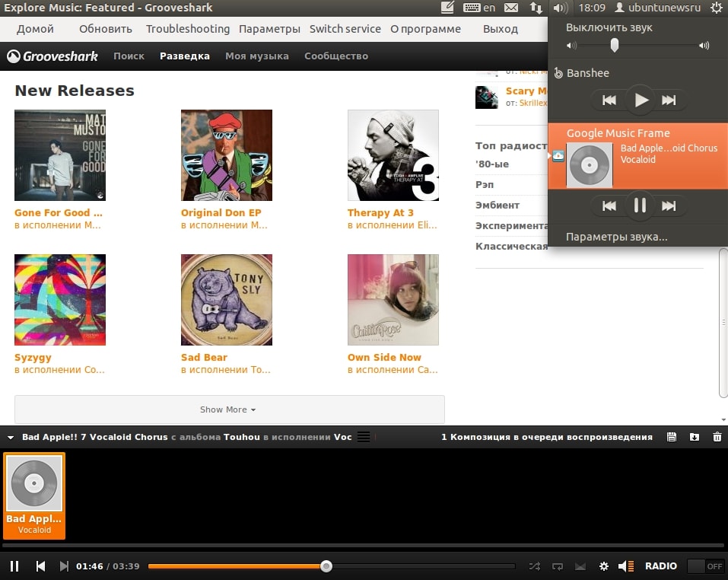Click the note editor indicator icon

(447, 8)
